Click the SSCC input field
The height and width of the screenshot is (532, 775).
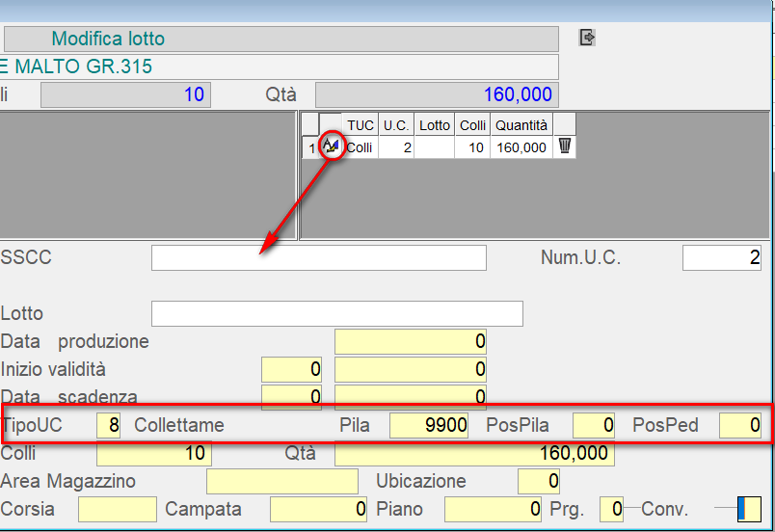[x=318, y=258]
